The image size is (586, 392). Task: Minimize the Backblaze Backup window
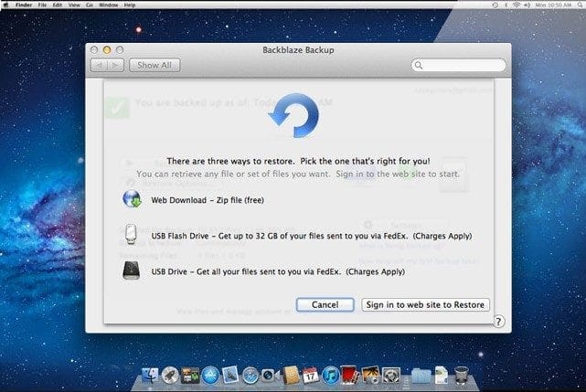coord(107,49)
